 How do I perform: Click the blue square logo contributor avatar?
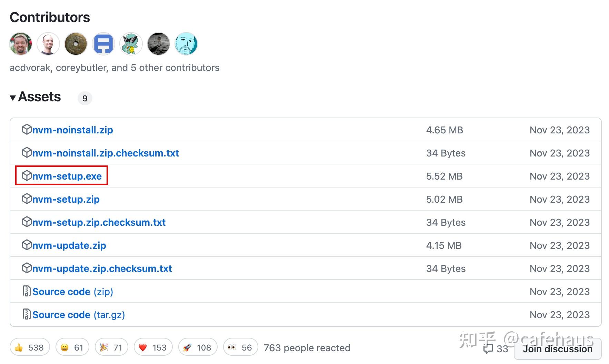coord(103,44)
